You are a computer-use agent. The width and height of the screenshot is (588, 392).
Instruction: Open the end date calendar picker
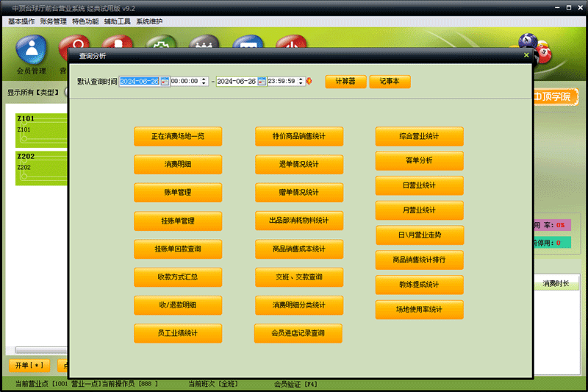(262, 82)
